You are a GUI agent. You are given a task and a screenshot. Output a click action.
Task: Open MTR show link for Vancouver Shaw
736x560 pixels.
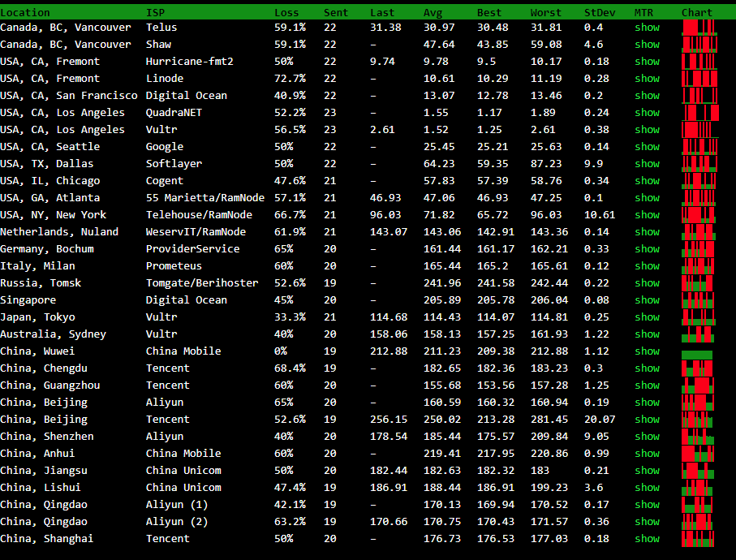[x=647, y=44]
